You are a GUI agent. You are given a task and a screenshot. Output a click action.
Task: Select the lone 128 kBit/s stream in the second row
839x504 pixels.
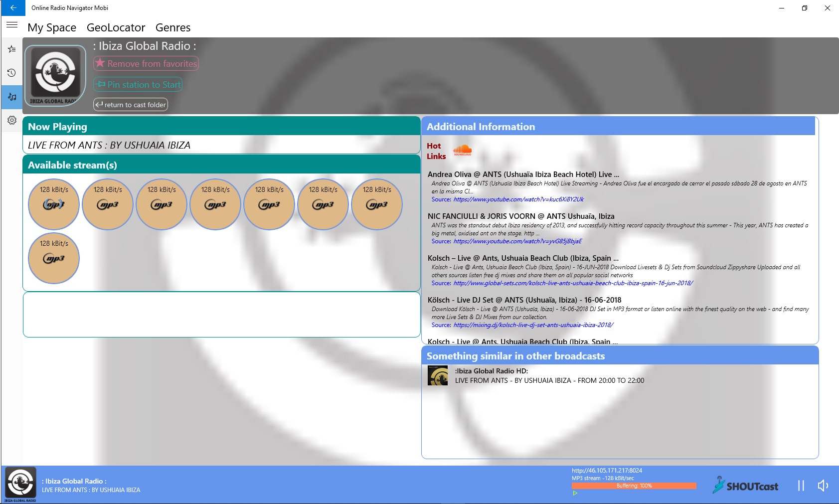point(54,258)
